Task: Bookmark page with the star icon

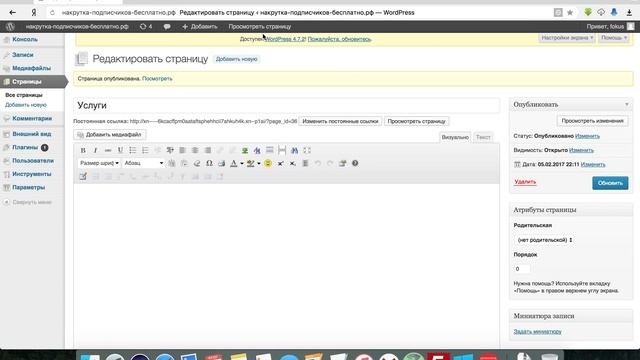Action: (x=570, y=13)
